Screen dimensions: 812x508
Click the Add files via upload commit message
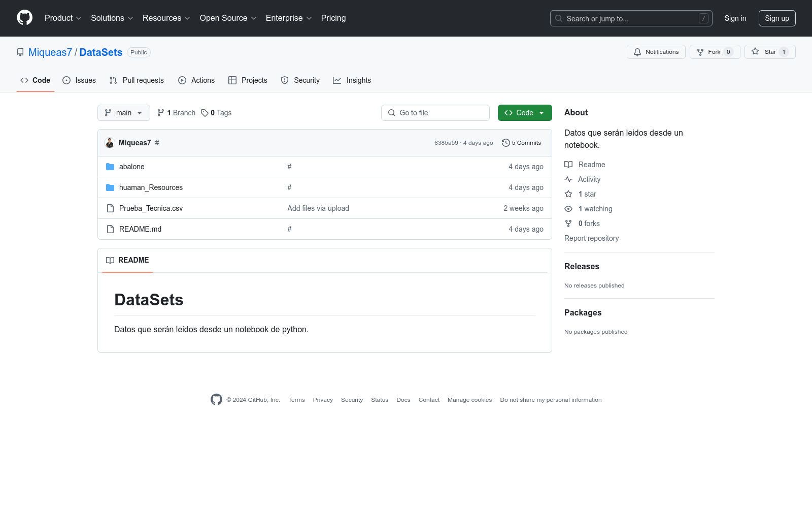click(318, 208)
